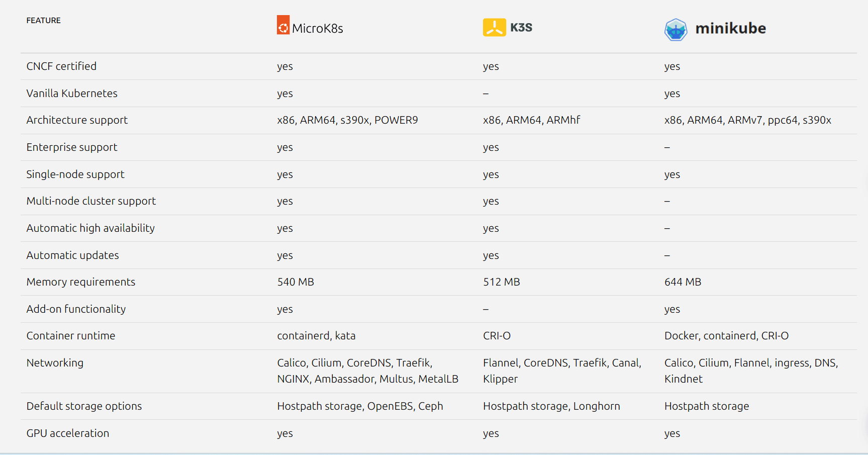
Task: Select 512 MB memory value for K3S
Action: (x=501, y=282)
